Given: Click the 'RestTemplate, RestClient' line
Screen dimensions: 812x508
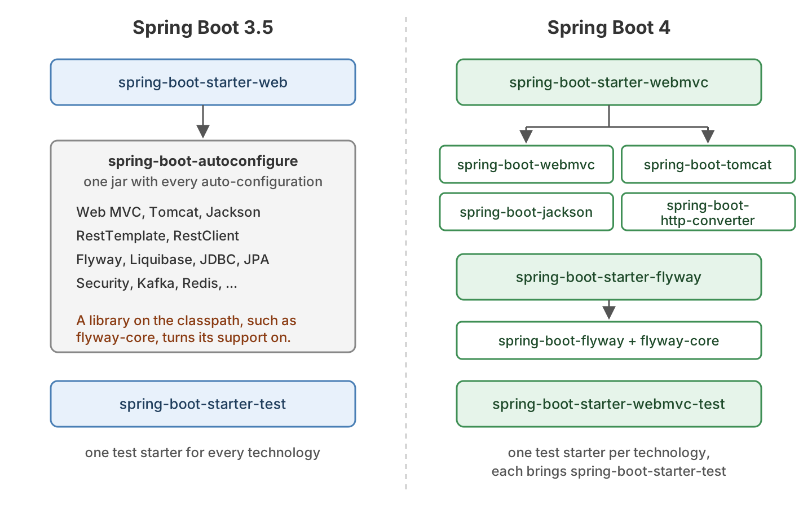Looking at the screenshot, I should tap(157, 236).
